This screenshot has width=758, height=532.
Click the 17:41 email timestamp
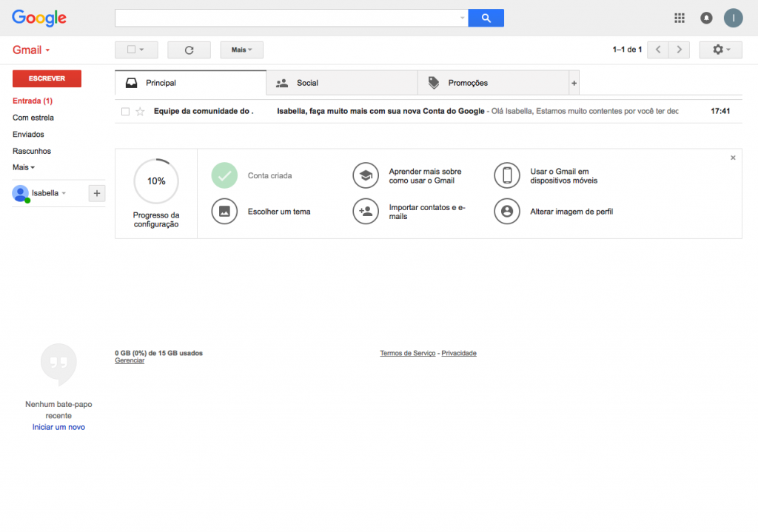point(720,111)
